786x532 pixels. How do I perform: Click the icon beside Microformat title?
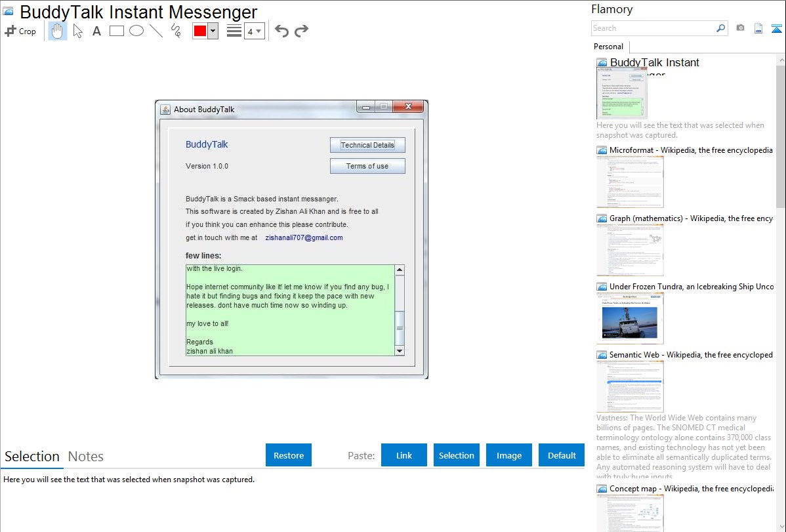(602, 150)
